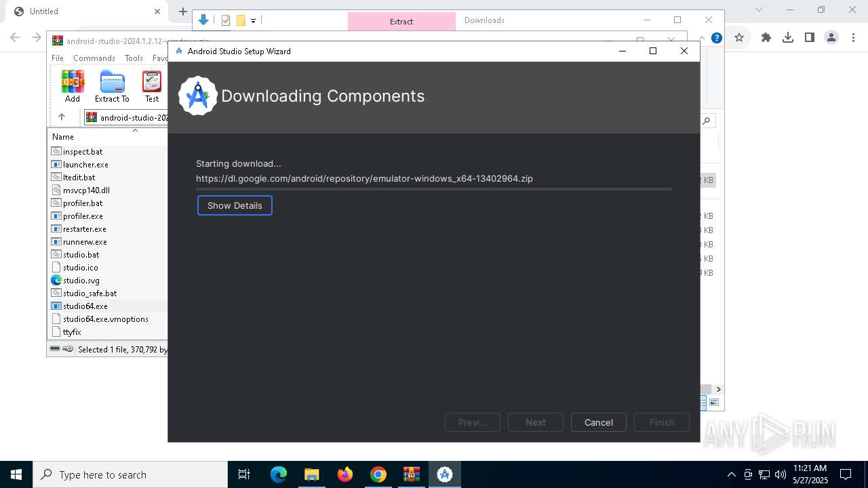Click the volume speaker icon in tray
The height and width of the screenshot is (488, 868).
click(x=781, y=474)
